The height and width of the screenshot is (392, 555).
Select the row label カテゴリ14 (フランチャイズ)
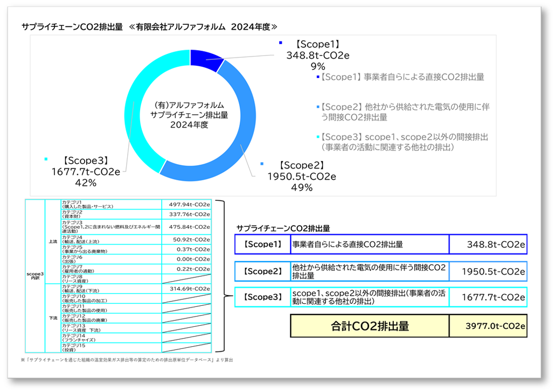(x=111, y=338)
